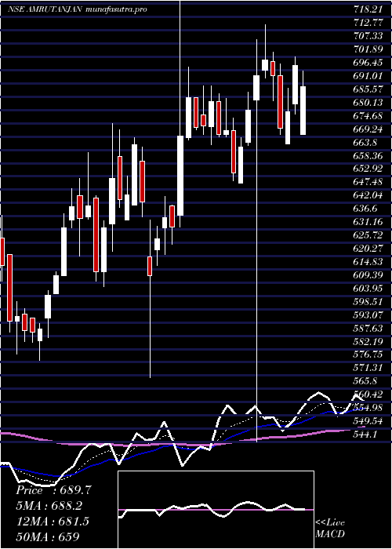
Task: Click the 582.19 price axis label
Action: [x=368, y=341]
